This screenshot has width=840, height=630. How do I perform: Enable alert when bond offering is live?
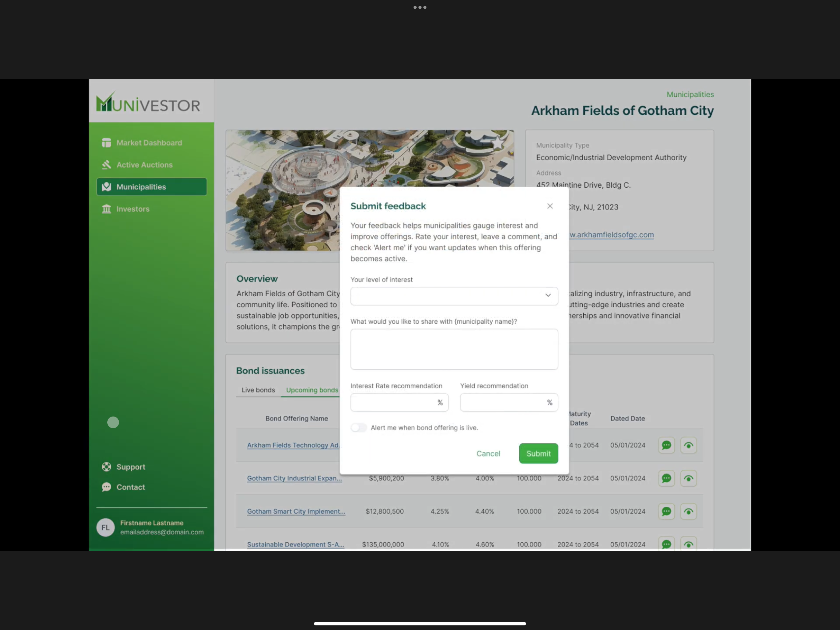coord(359,428)
